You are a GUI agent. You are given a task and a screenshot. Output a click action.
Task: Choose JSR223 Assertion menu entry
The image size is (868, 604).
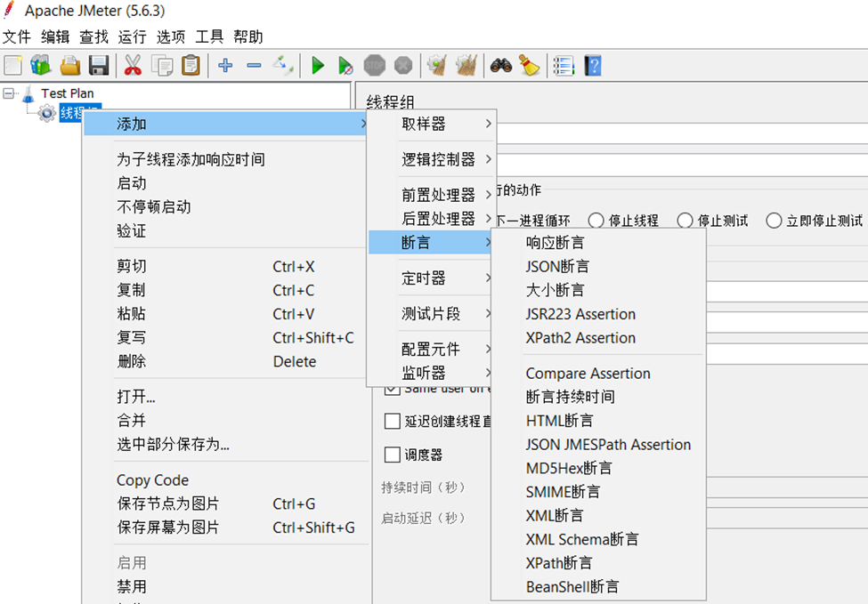tap(598, 314)
